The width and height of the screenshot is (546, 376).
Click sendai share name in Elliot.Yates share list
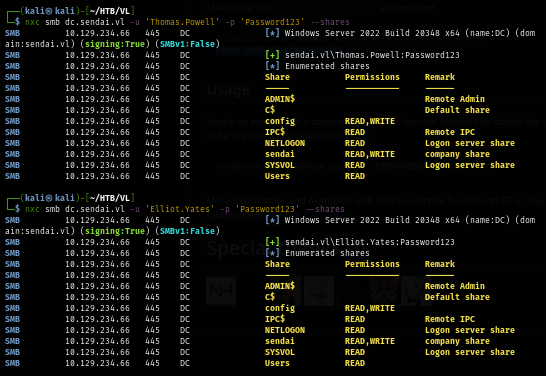(280, 341)
